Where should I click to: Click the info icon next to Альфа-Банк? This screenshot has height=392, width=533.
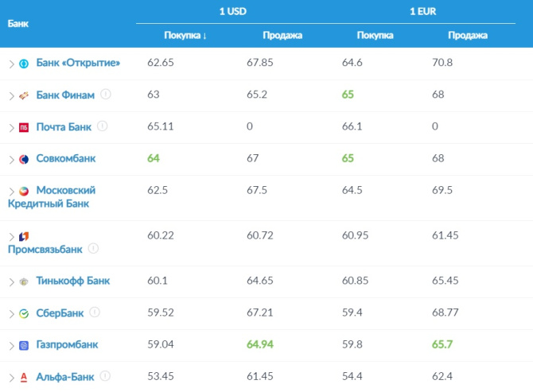point(105,376)
